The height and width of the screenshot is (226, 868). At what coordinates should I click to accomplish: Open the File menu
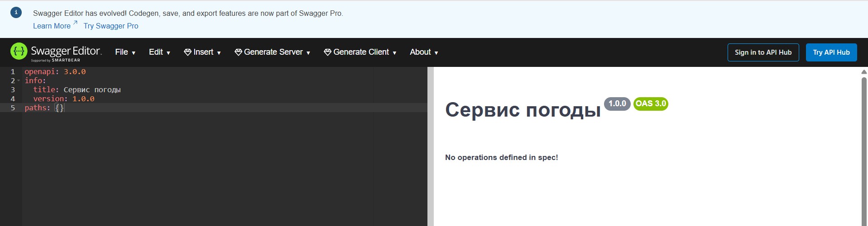(x=125, y=52)
